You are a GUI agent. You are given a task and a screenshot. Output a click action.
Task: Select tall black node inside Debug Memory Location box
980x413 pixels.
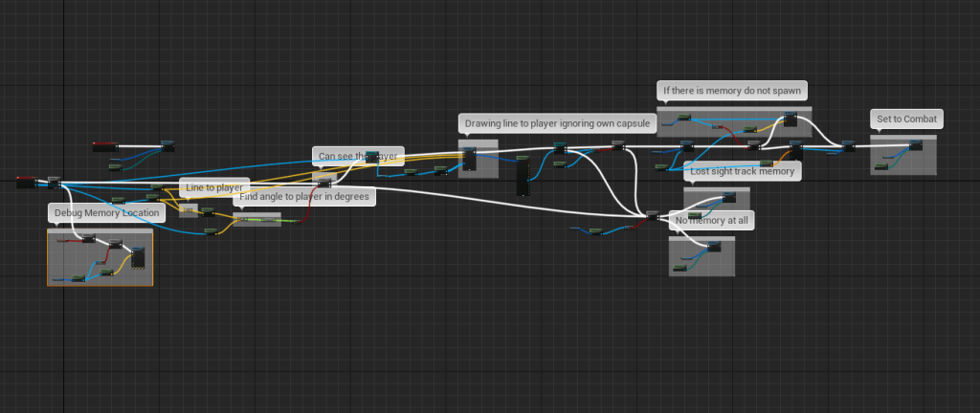tap(138, 256)
